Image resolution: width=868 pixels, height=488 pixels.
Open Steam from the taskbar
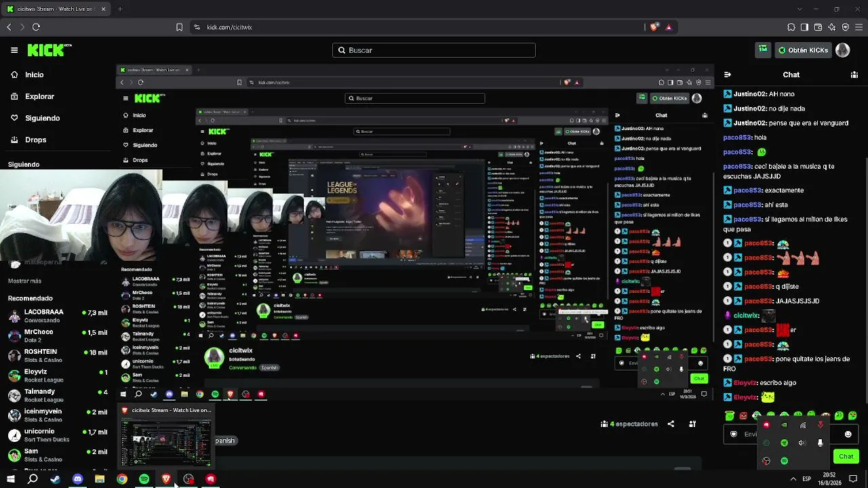[x=55, y=479]
